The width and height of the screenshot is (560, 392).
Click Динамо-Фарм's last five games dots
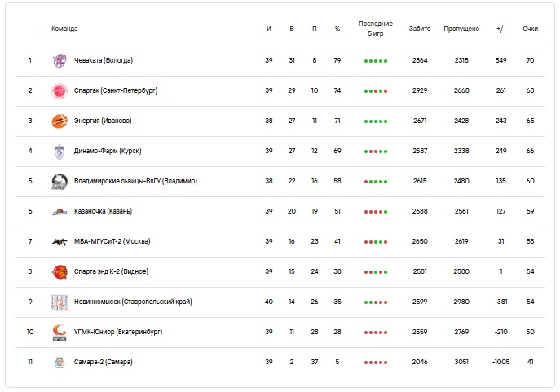click(x=375, y=152)
